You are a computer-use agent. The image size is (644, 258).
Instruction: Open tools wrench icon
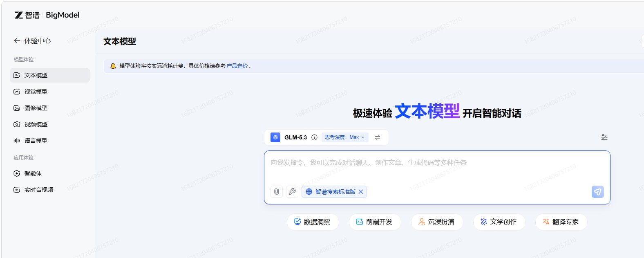292,192
